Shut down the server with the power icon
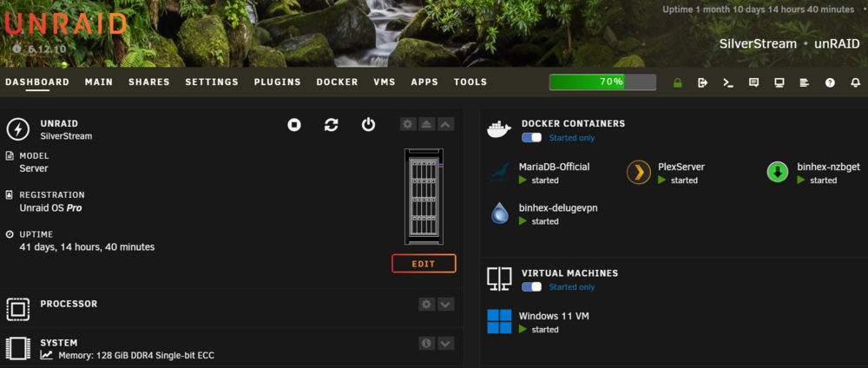868x368 pixels. coord(368,124)
